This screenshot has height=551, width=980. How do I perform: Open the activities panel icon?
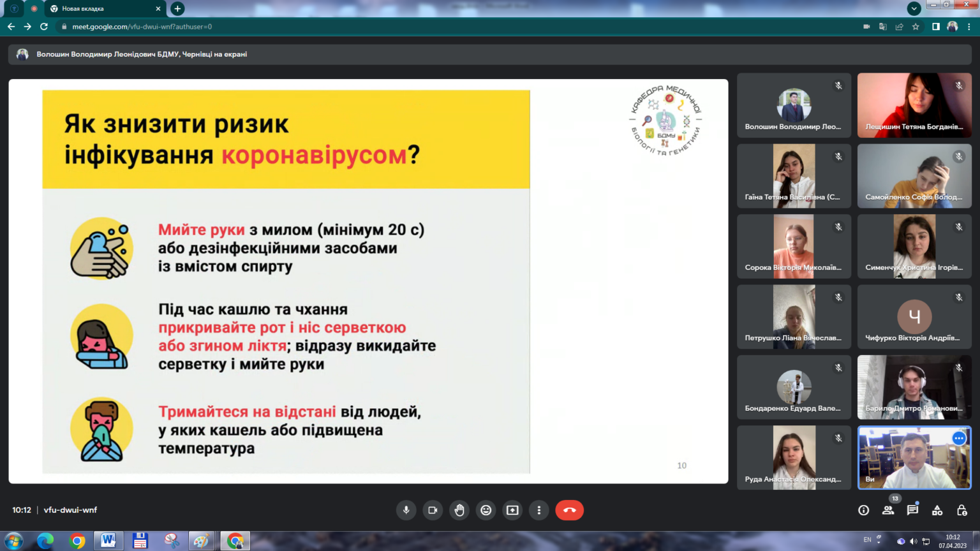(937, 510)
